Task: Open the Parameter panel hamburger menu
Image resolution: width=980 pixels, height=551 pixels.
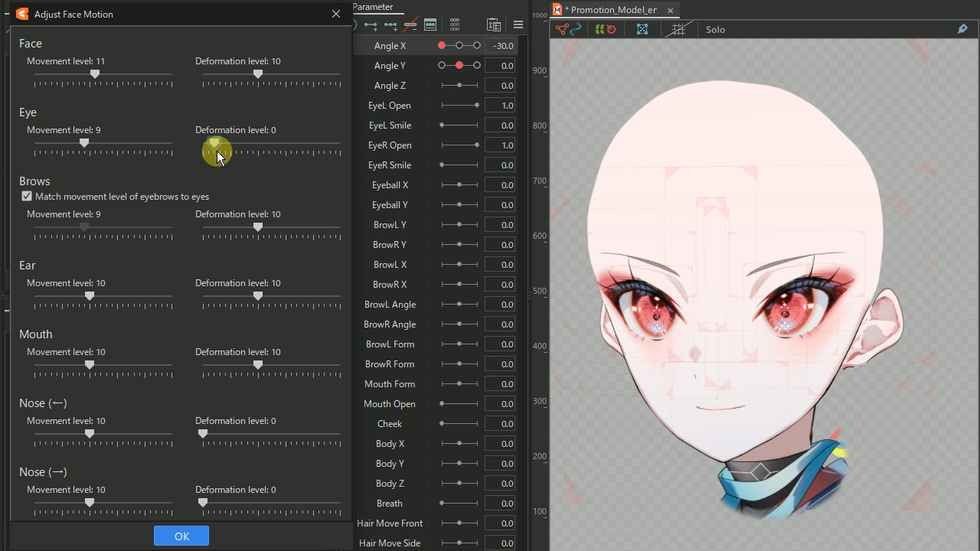Action: tap(518, 24)
